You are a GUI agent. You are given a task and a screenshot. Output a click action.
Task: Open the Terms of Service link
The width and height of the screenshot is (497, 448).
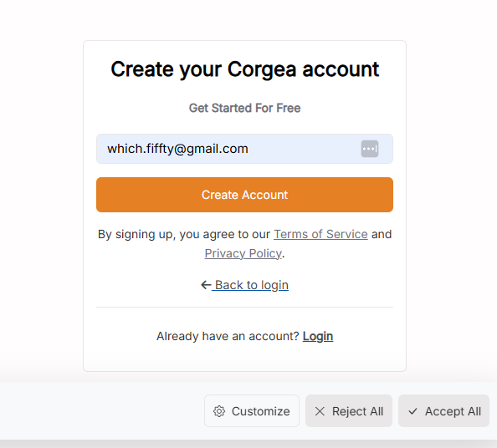coord(320,234)
